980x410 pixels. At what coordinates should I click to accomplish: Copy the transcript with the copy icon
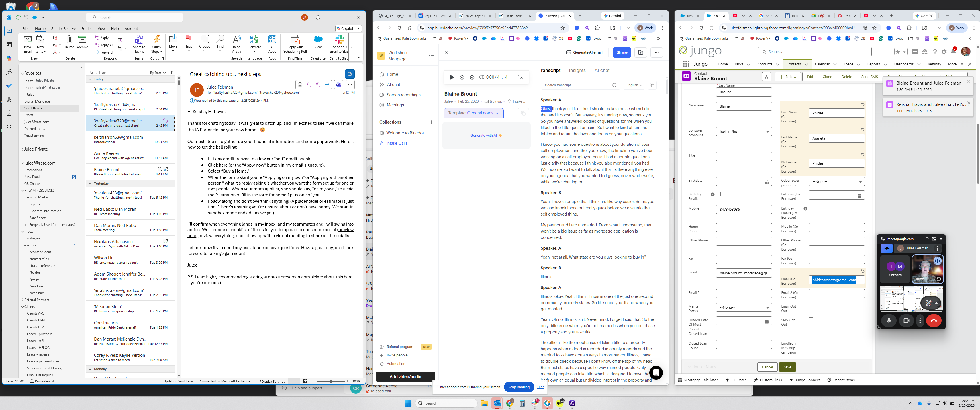(x=652, y=85)
